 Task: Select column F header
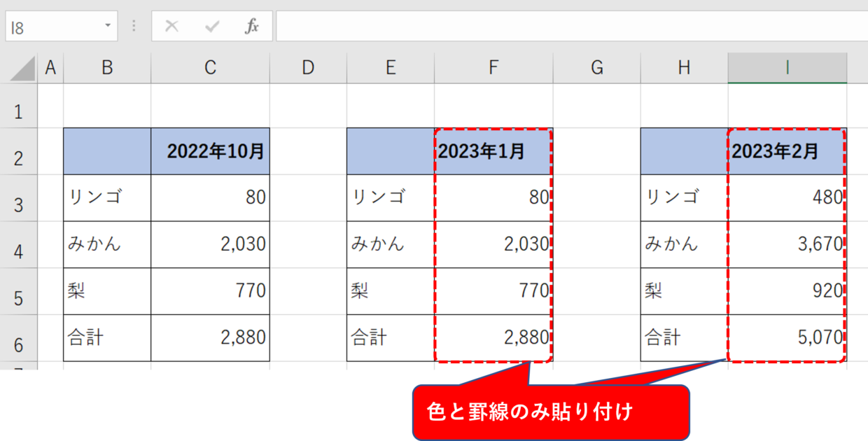493,67
